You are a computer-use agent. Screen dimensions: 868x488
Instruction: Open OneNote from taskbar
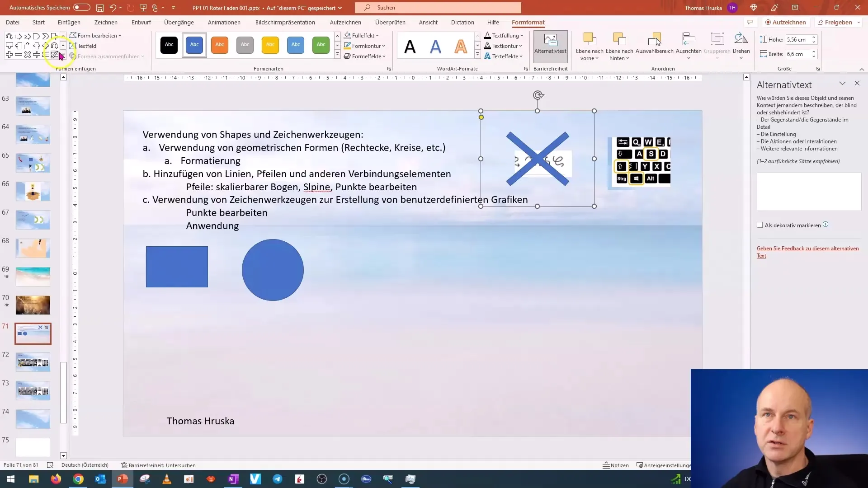pyautogui.click(x=233, y=479)
